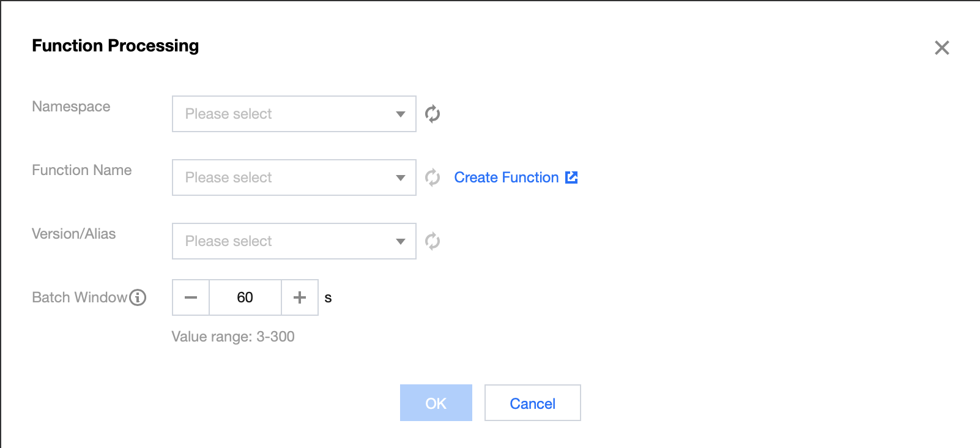Image resolution: width=980 pixels, height=448 pixels.
Task: Focus the batch window value field
Action: [245, 297]
